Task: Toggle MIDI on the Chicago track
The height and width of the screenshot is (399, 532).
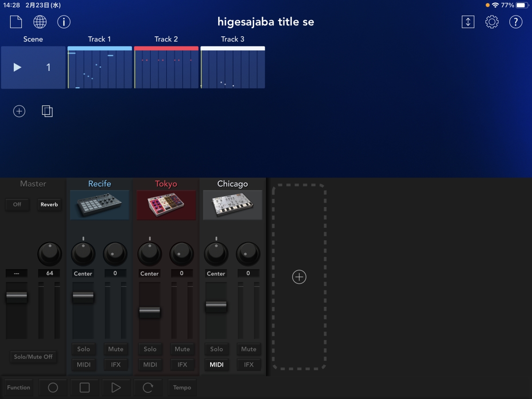Action: (216, 364)
